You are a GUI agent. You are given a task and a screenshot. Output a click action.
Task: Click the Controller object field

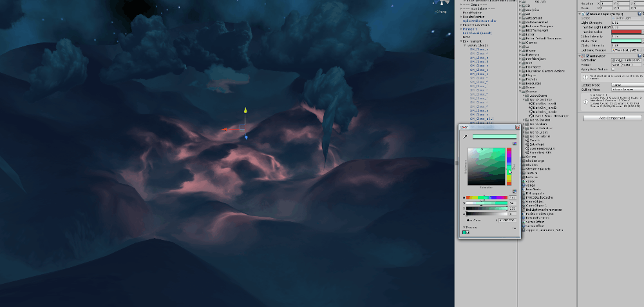(x=627, y=60)
